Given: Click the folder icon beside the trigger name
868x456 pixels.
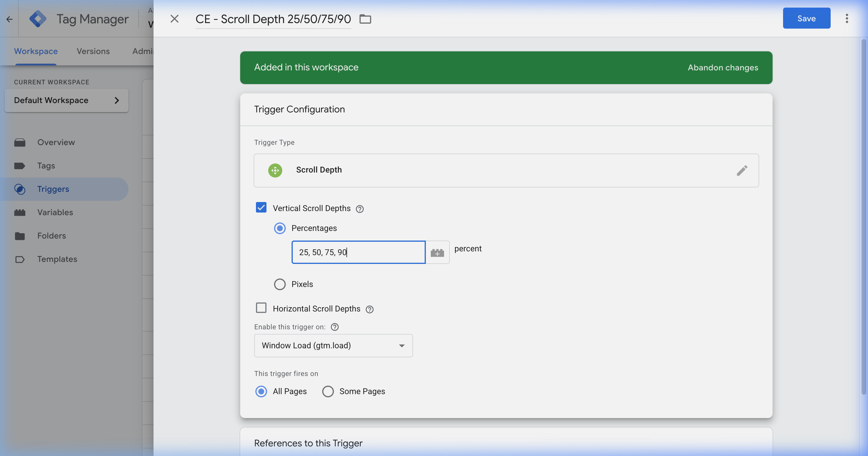Looking at the screenshot, I should click(365, 19).
